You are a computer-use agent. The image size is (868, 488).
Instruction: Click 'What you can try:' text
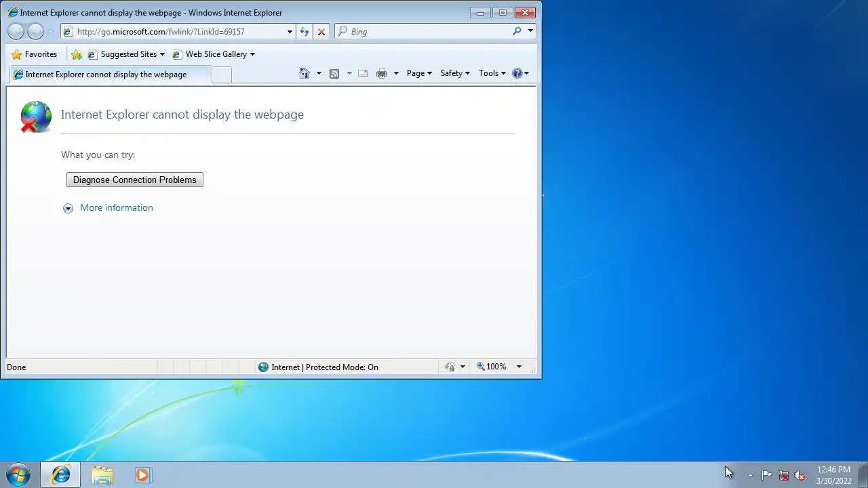pyautogui.click(x=98, y=155)
